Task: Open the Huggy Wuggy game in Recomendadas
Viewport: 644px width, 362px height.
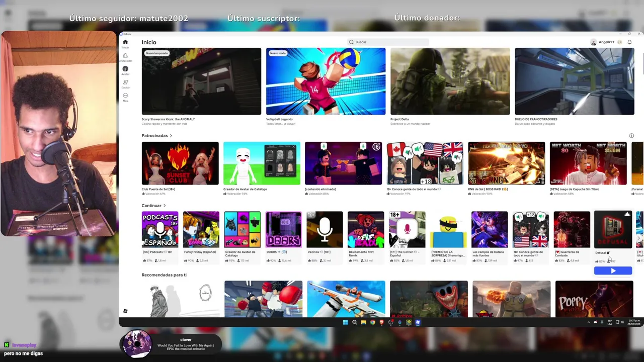Action: coord(429,299)
